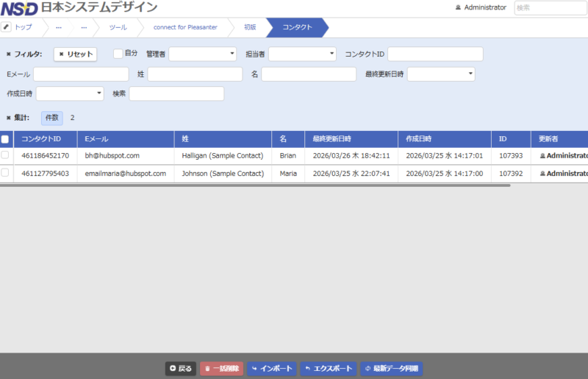Image resolution: width=588 pixels, height=379 pixels.
Task: Click the インポート button
Action: coord(271,369)
